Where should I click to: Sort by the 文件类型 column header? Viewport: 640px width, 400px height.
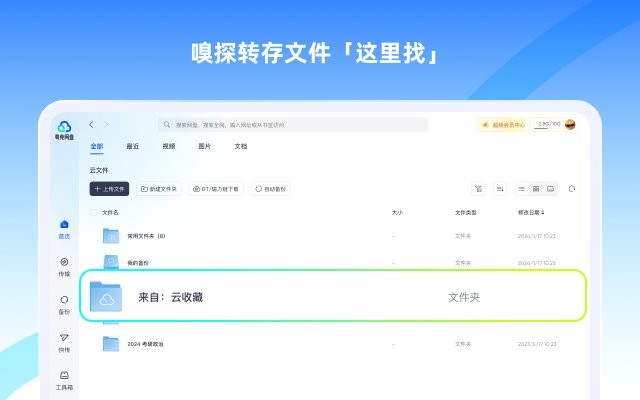coord(466,212)
